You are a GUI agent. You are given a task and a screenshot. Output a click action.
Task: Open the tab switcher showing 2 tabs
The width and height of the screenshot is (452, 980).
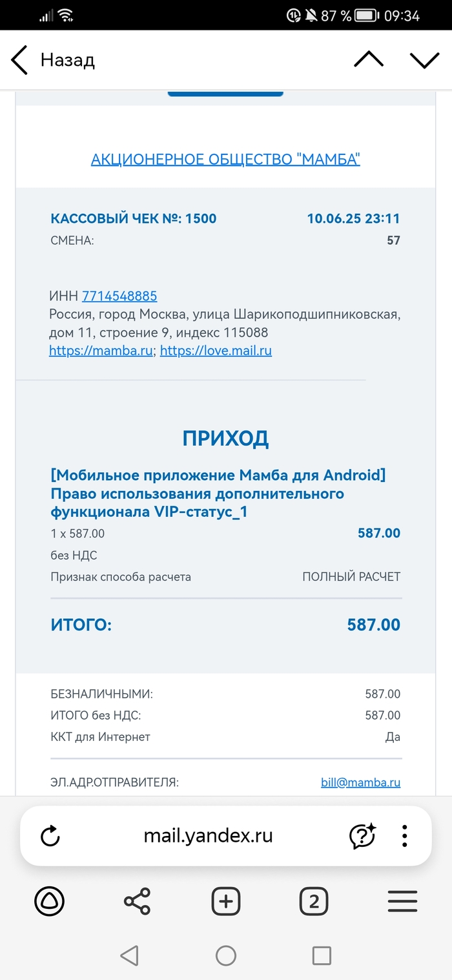[314, 901]
